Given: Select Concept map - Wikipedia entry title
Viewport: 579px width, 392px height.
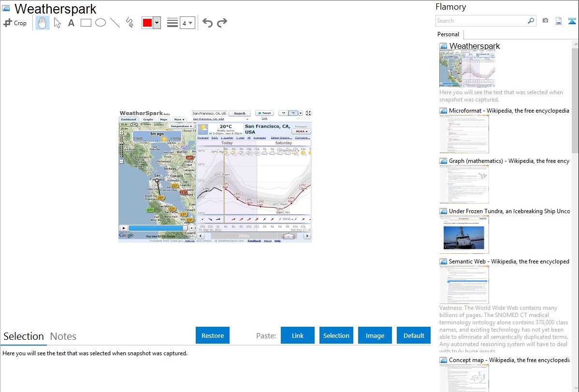Looking at the screenshot, I should pyautogui.click(x=509, y=360).
